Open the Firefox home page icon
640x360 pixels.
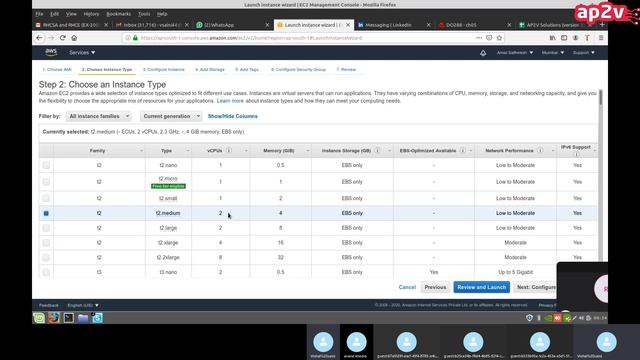coord(74,38)
